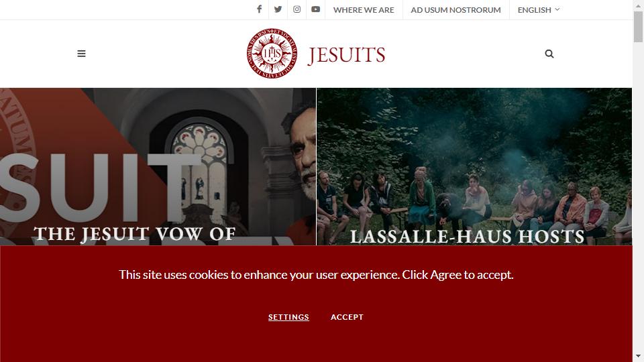Open the YouTube social icon

click(x=315, y=9)
